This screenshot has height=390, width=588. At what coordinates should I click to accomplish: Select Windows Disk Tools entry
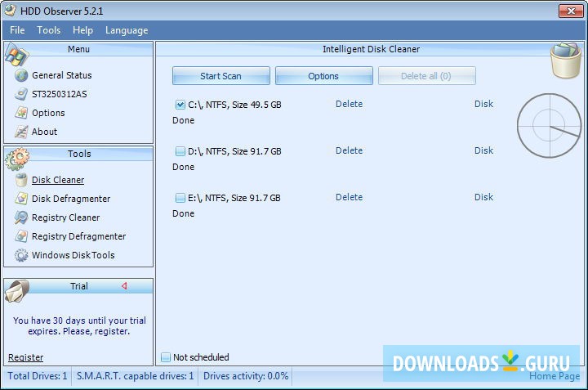[x=73, y=255]
